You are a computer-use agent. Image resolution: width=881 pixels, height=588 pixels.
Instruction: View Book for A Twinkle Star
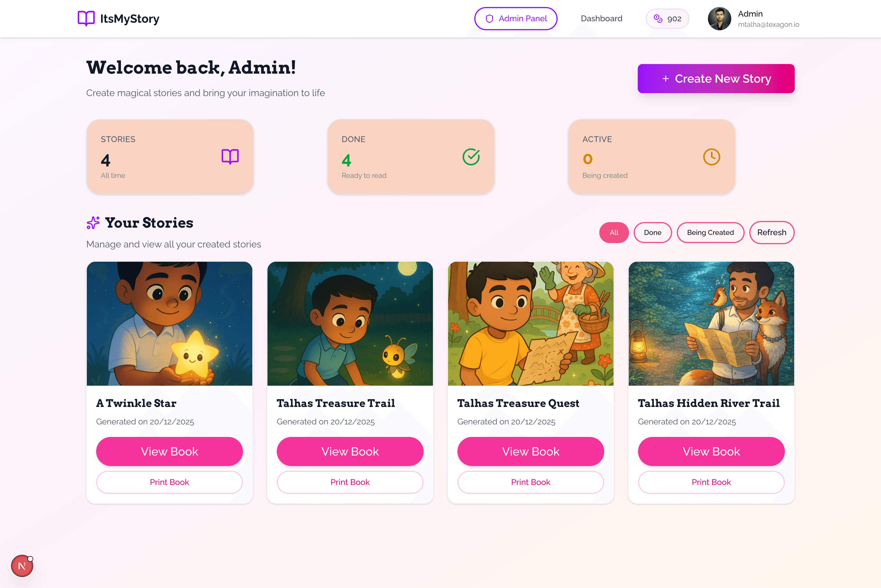pyautogui.click(x=169, y=451)
